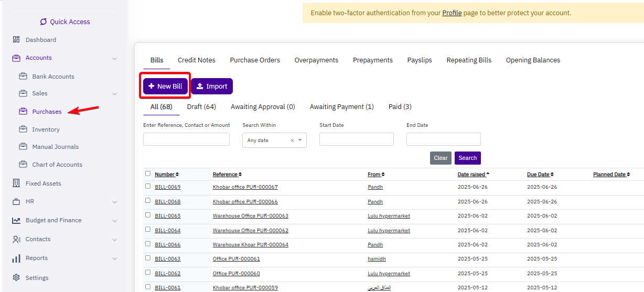Click the Budget and Finance chart icon

click(16, 220)
